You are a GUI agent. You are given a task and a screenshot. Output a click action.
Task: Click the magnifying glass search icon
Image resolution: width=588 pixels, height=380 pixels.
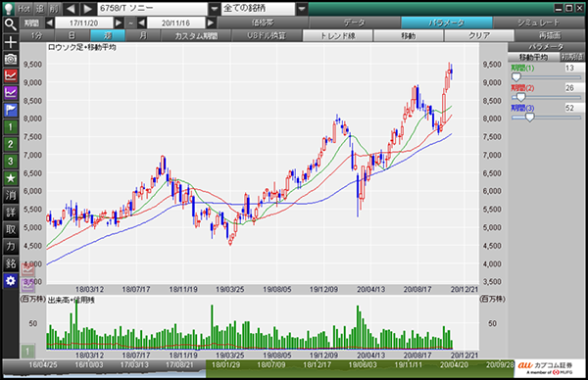pos(11,24)
